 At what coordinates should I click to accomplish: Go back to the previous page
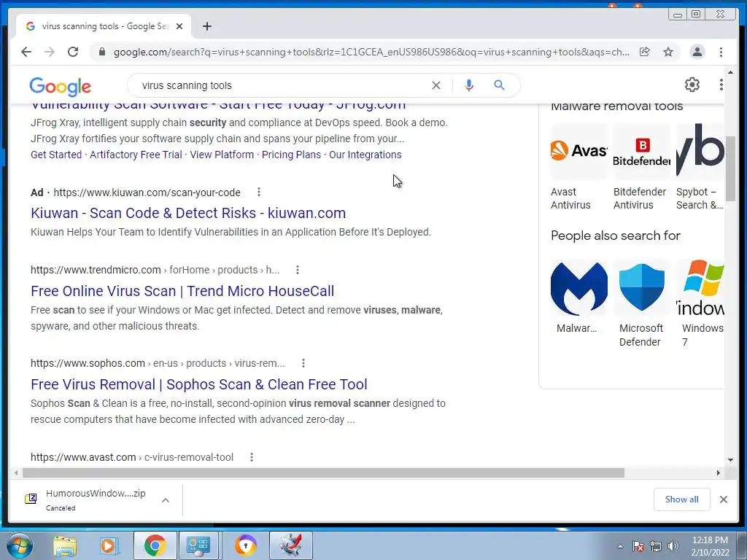point(26,52)
